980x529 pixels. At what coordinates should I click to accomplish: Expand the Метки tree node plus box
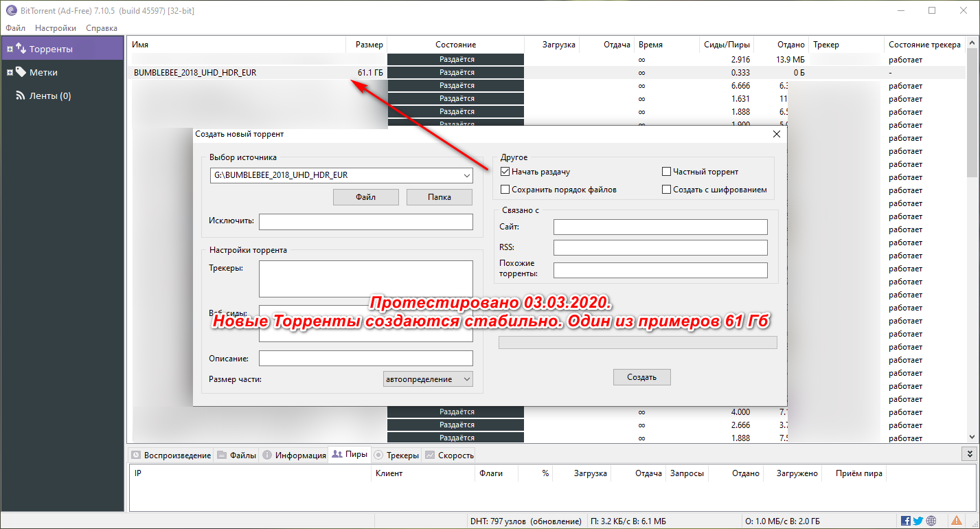click(10, 73)
